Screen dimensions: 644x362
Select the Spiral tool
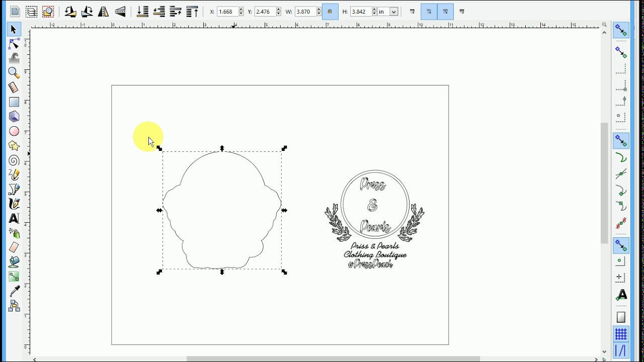14,160
